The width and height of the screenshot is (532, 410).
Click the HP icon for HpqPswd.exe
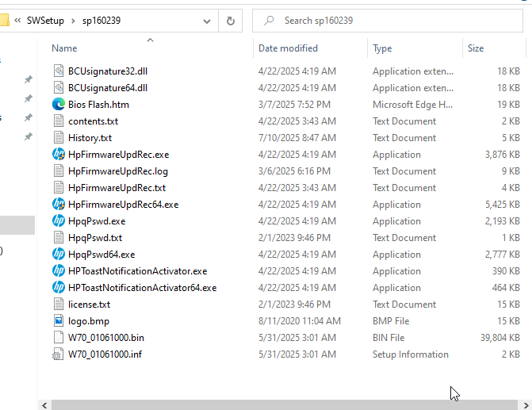[x=59, y=220]
